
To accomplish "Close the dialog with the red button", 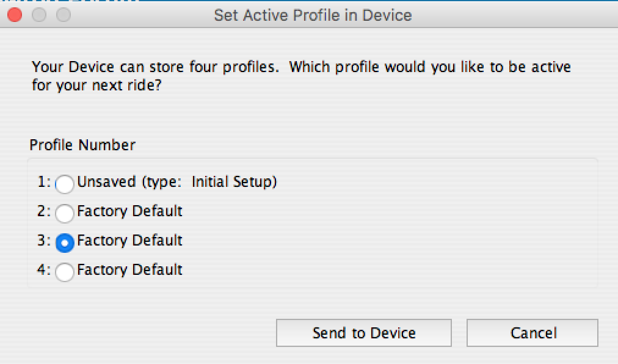I will (15, 15).
